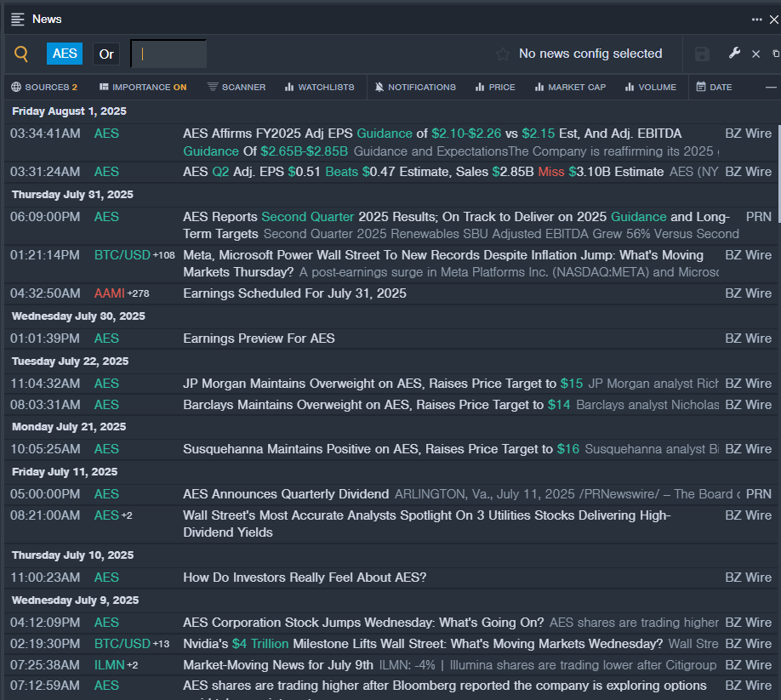The width and height of the screenshot is (781, 700).
Task: Click PRN source in 06:09:00PM row
Action: coord(759,217)
